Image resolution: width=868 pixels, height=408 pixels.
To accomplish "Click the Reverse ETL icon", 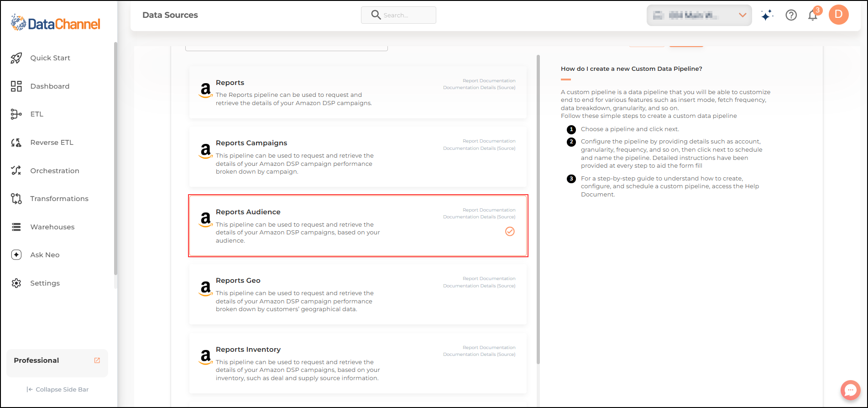I will click(x=16, y=143).
